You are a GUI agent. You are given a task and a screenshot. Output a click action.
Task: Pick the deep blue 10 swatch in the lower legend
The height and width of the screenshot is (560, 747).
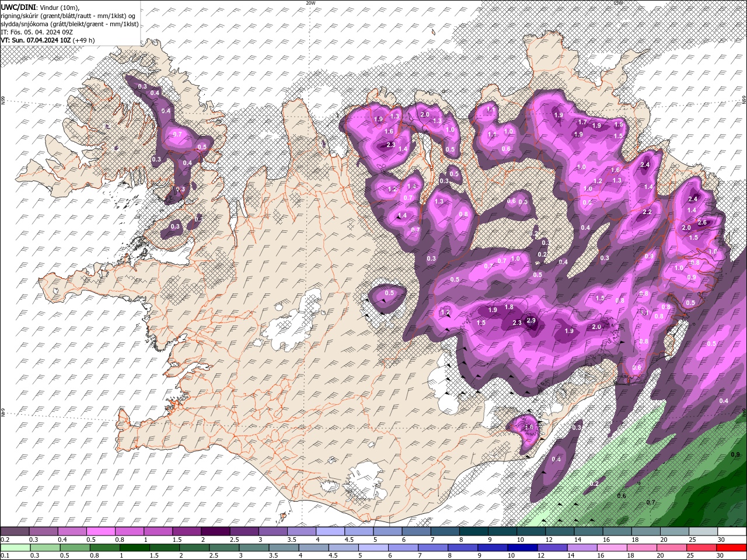click(x=524, y=548)
